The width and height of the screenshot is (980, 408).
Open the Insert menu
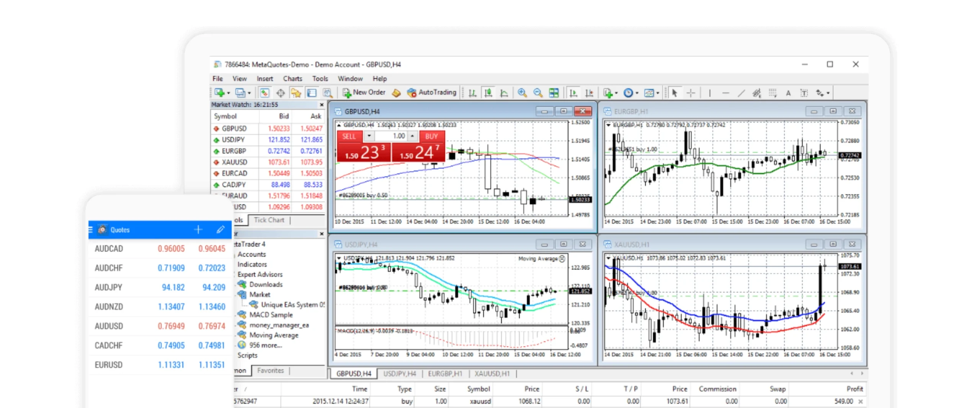(265, 79)
